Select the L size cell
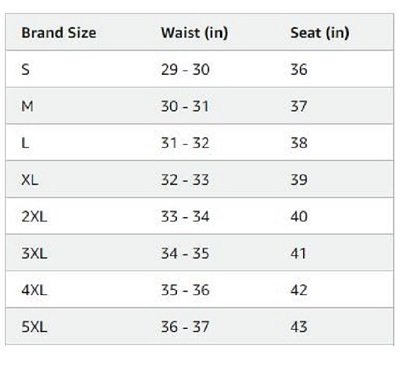Viewport: 400px width, 368px height. 25,143
